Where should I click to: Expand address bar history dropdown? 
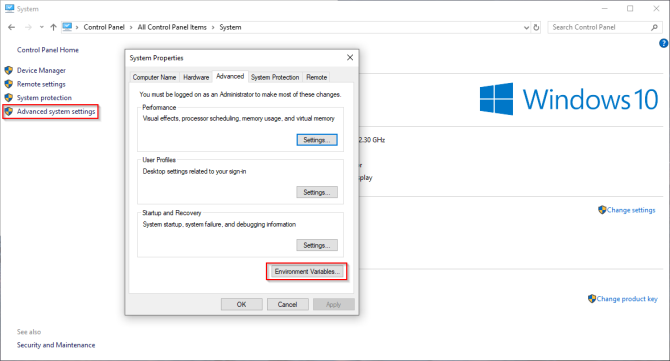point(526,27)
